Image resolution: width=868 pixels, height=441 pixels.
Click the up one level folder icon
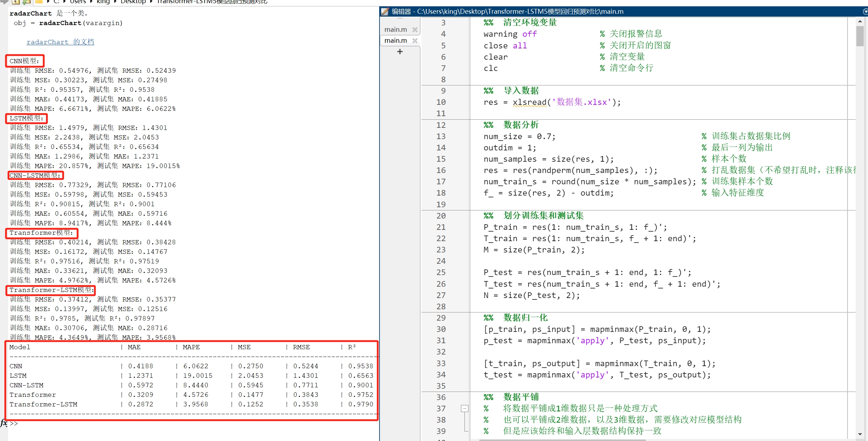(16, 2)
